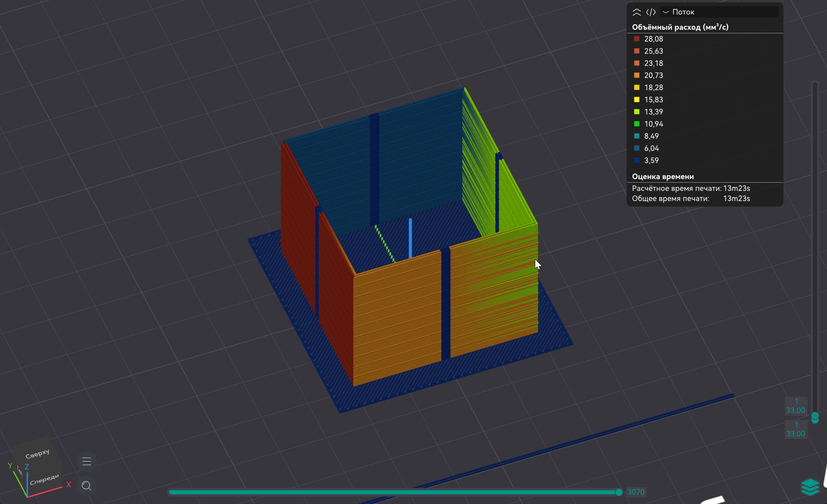Click the 18,28 yellow-orange color swatch
The height and width of the screenshot is (504, 827).
point(637,87)
